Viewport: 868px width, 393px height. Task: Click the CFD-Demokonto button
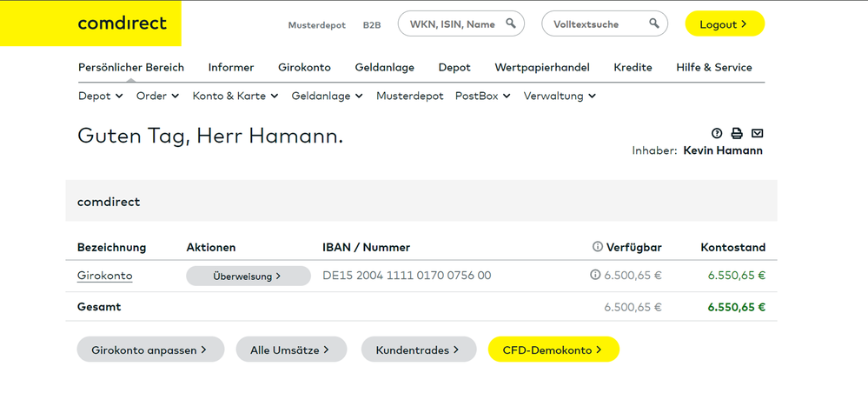click(553, 350)
